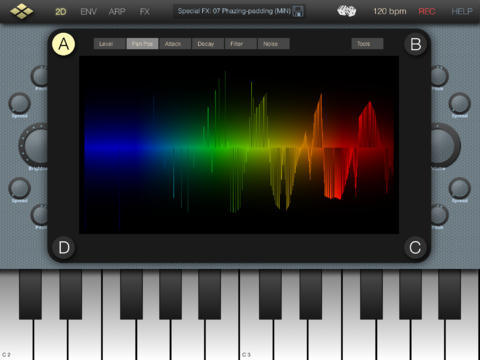Click the save disk icon beside the preset name

(x=298, y=11)
